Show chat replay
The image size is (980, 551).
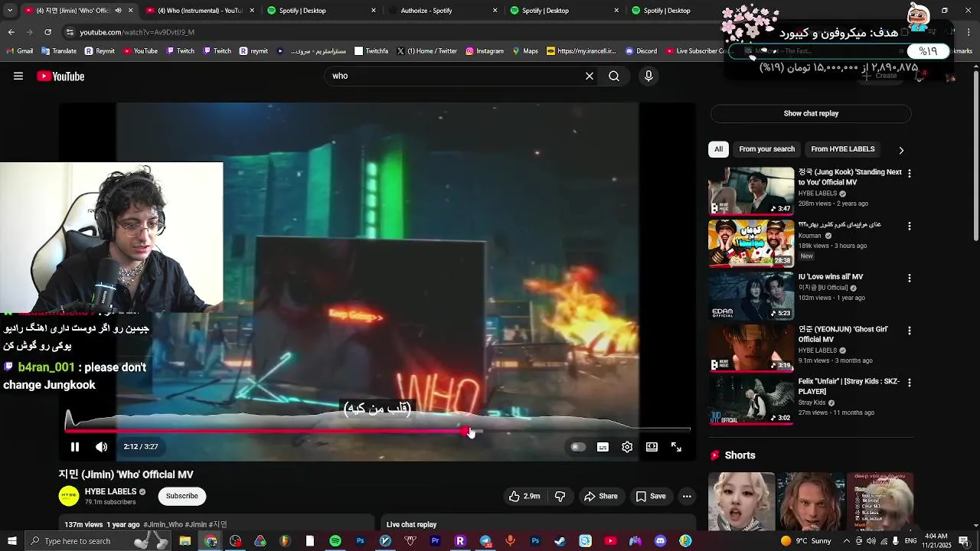click(x=811, y=113)
